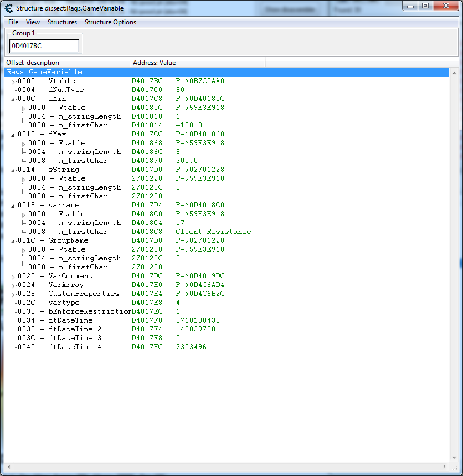Expand the 0028 CustomProperties node
The width and height of the screenshot is (463, 476).
[x=14, y=294]
